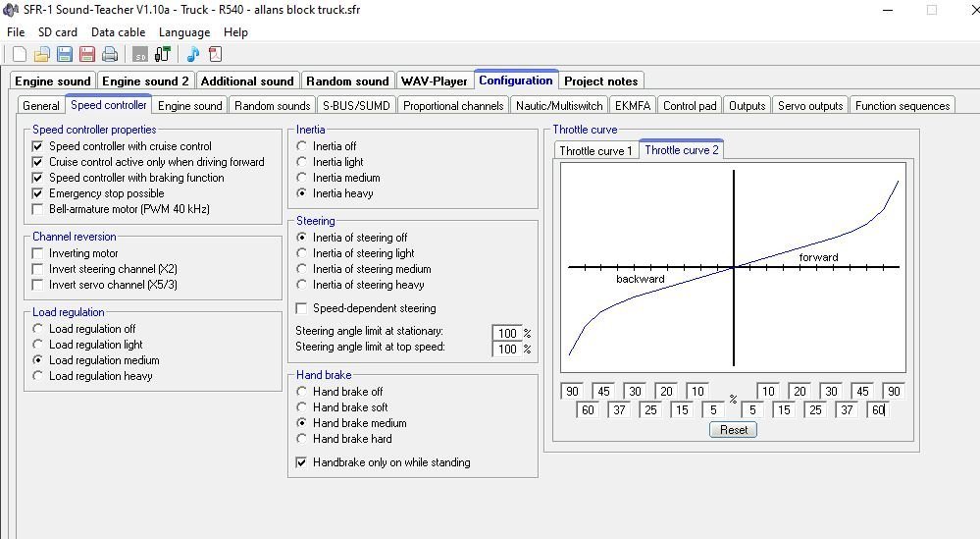
Task: Click the red floppy Save As icon
Action: pyautogui.click(x=87, y=54)
